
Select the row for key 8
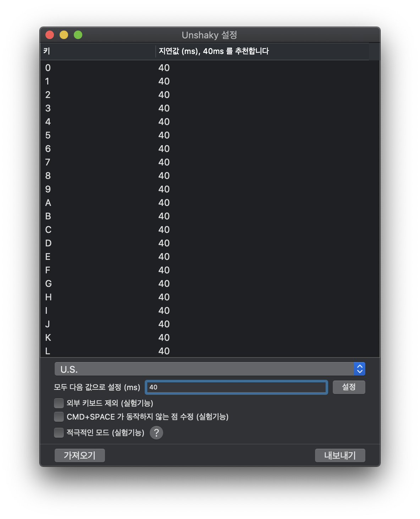210,176
